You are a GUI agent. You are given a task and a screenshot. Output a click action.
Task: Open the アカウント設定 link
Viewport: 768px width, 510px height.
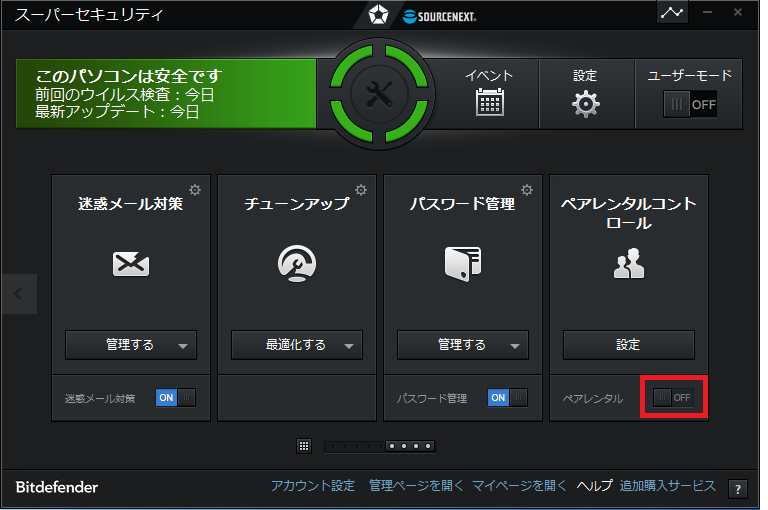[x=312, y=486]
